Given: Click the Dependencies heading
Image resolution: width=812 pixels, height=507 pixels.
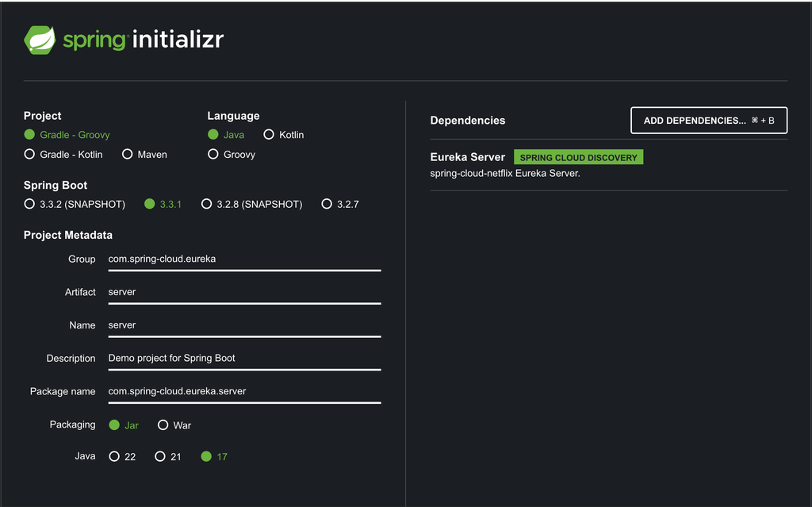Looking at the screenshot, I should (468, 121).
